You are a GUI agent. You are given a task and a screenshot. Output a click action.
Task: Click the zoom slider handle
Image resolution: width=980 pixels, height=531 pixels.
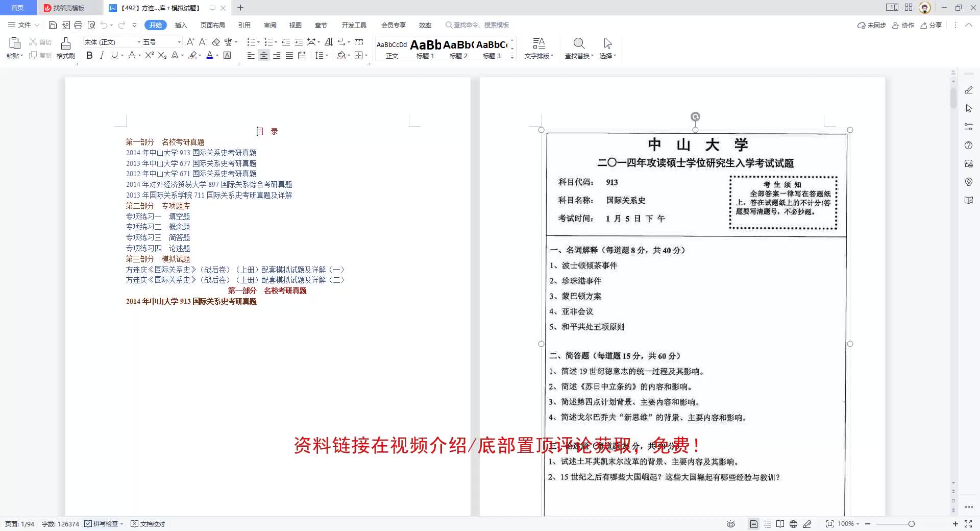911,524
